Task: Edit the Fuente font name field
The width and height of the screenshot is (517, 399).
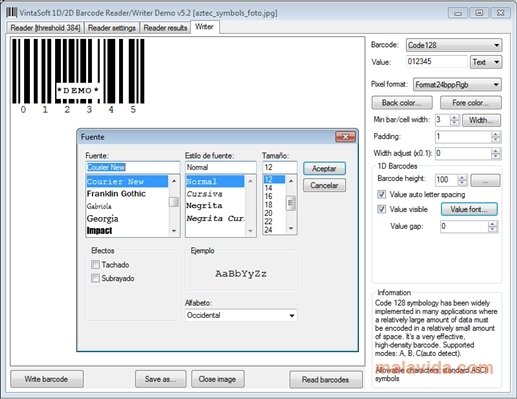Action: point(133,167)
